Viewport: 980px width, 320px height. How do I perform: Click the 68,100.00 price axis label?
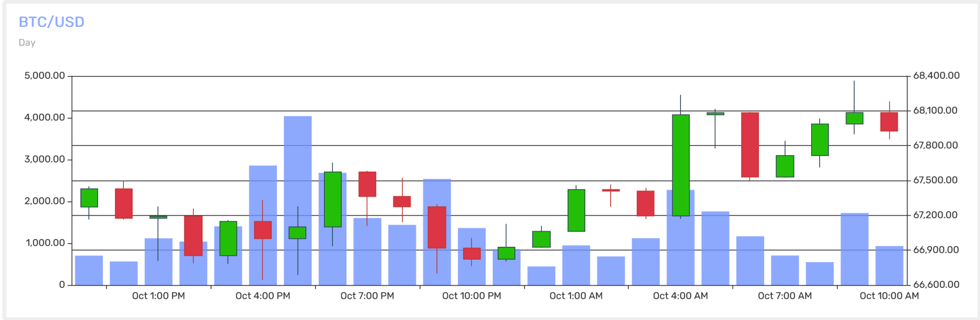[935, 110]
